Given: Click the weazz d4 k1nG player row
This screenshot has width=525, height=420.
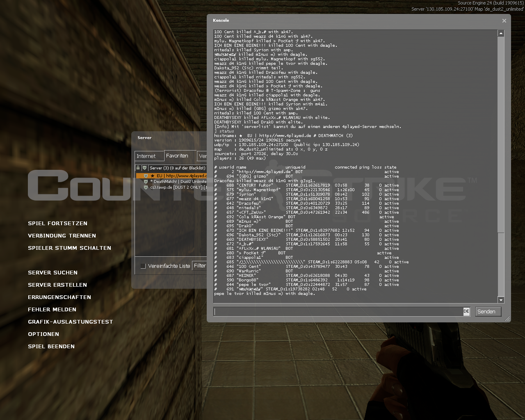Looking at the screenshot, I should 306,199.
